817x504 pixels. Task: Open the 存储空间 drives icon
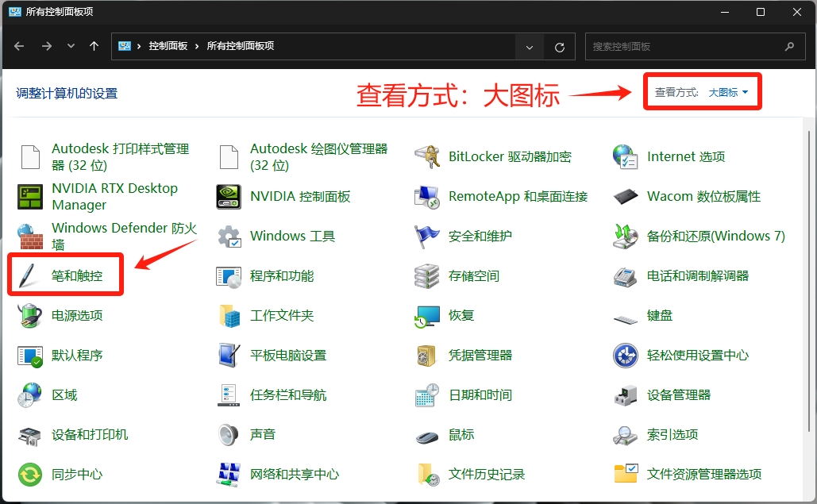point(428,276)
